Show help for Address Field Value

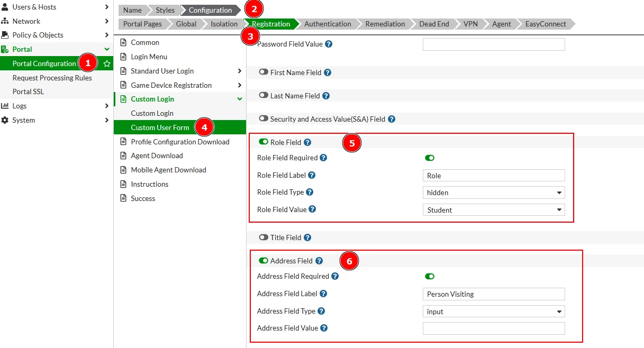[324, 328]
